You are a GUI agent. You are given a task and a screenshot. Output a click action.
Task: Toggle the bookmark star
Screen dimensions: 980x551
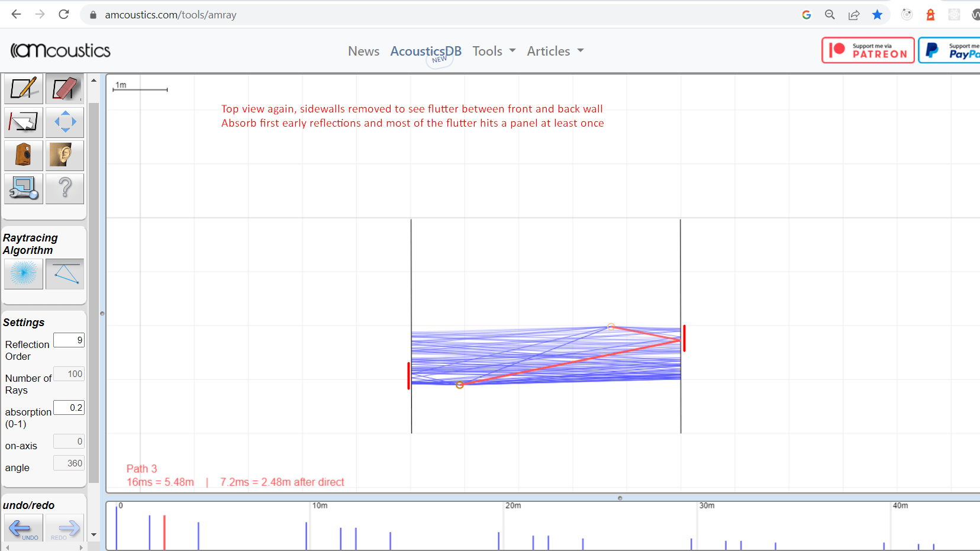(x=877, y=15)
